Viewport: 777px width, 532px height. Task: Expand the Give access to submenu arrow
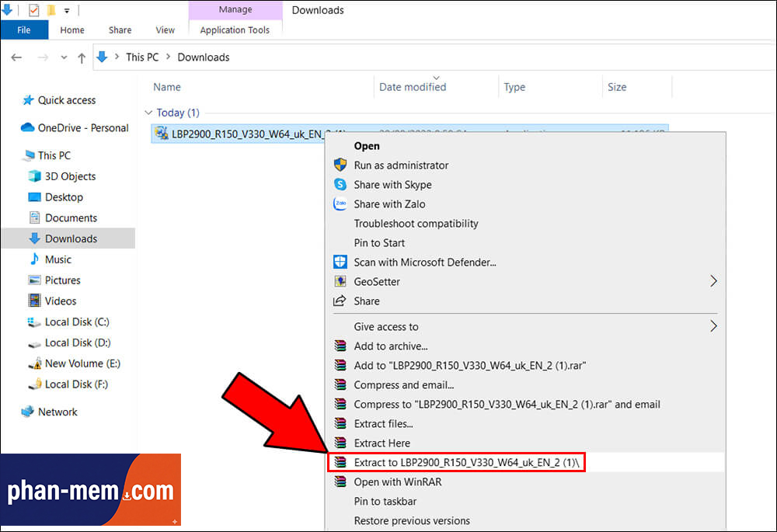[x=713, y=326]
